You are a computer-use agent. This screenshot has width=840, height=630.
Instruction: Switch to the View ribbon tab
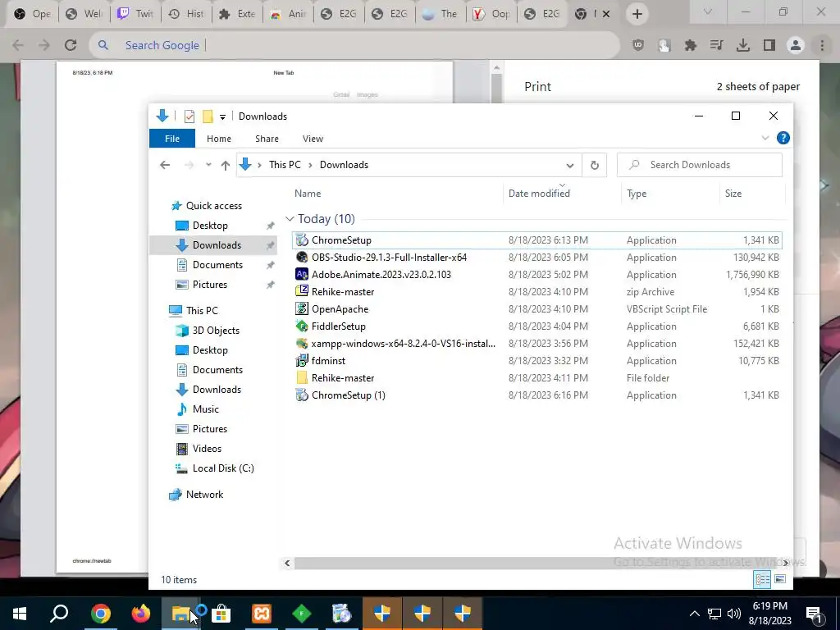coord(313,138)
